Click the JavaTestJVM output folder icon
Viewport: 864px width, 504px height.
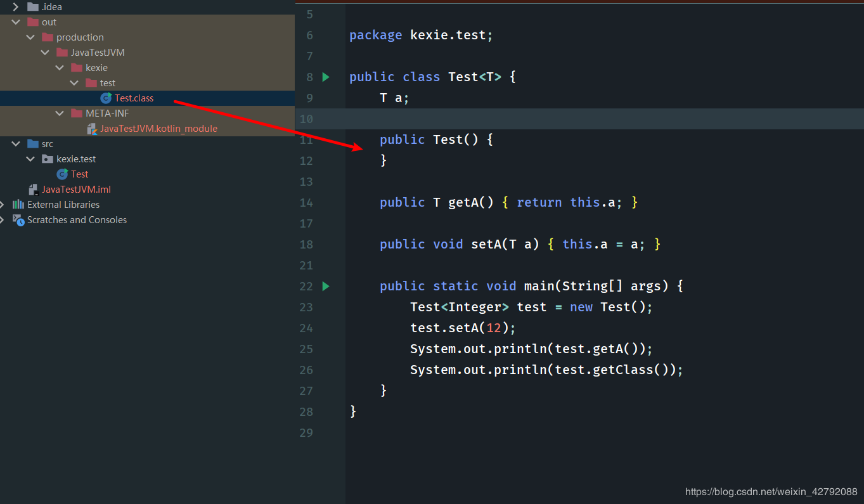click(62, 53)
